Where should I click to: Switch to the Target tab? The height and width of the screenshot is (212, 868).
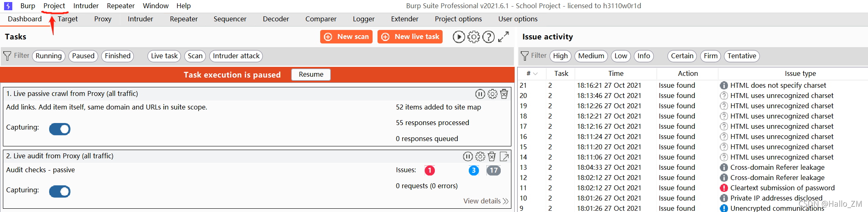(68, 19)
